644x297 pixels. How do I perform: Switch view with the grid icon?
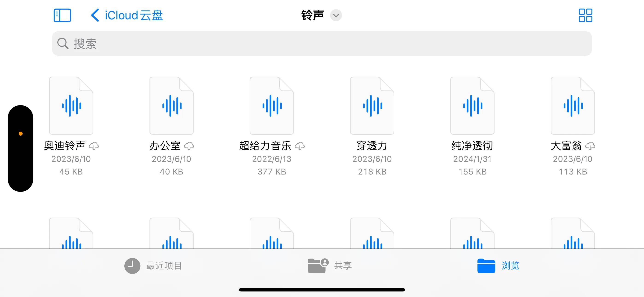(585, 15)
